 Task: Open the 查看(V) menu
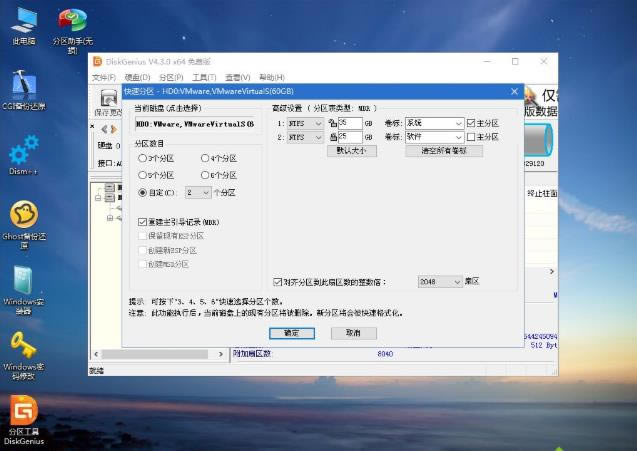tap(238, 77)
